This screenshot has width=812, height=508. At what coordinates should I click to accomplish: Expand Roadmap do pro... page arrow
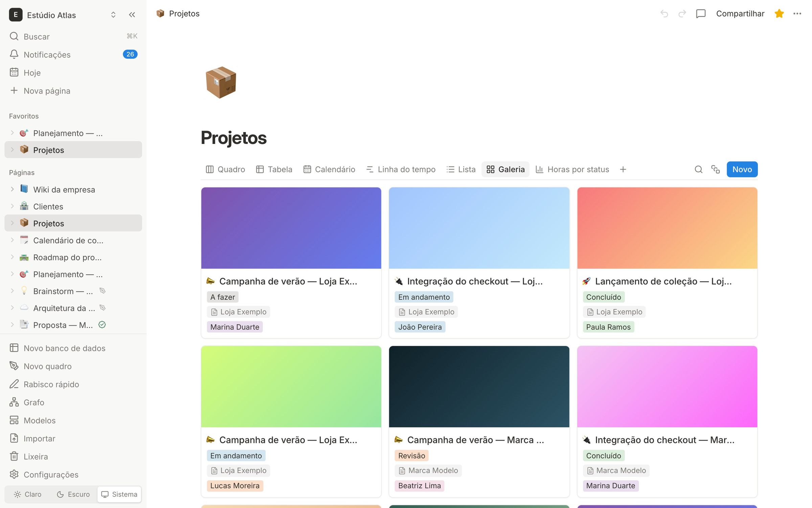pos(12,257)
